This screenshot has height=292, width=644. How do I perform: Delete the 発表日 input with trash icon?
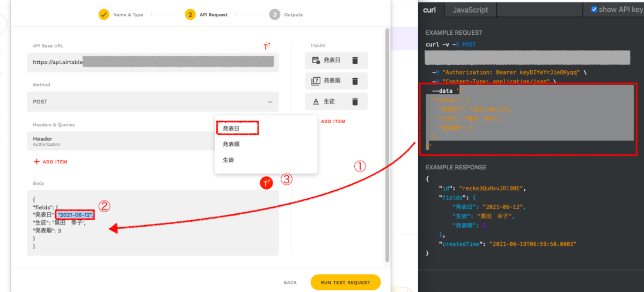click(x=355, y=61)
